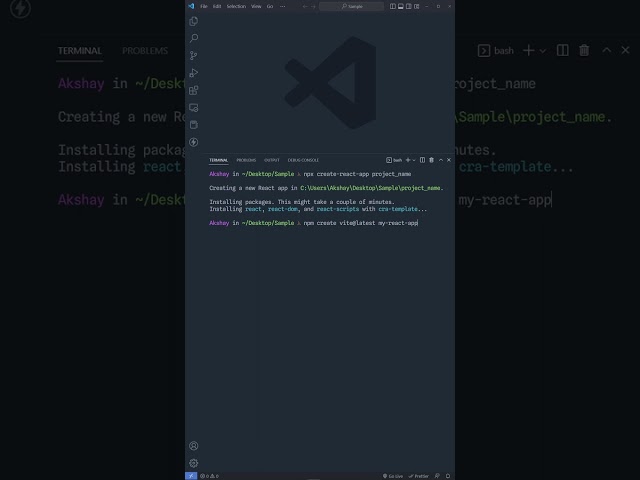Click the VS Code logo in title bar
This screenshot has height=480, width=640.
coord(191,6)
